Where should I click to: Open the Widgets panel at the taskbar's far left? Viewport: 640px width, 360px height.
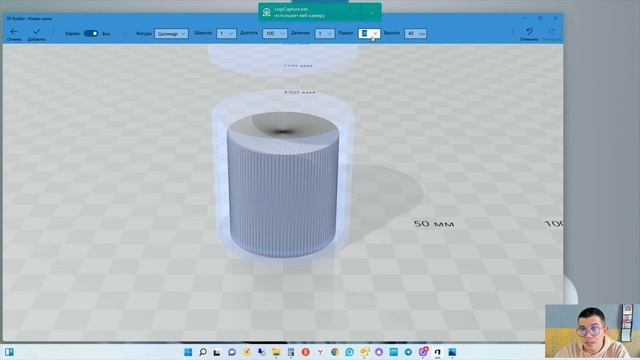[9, 352]
